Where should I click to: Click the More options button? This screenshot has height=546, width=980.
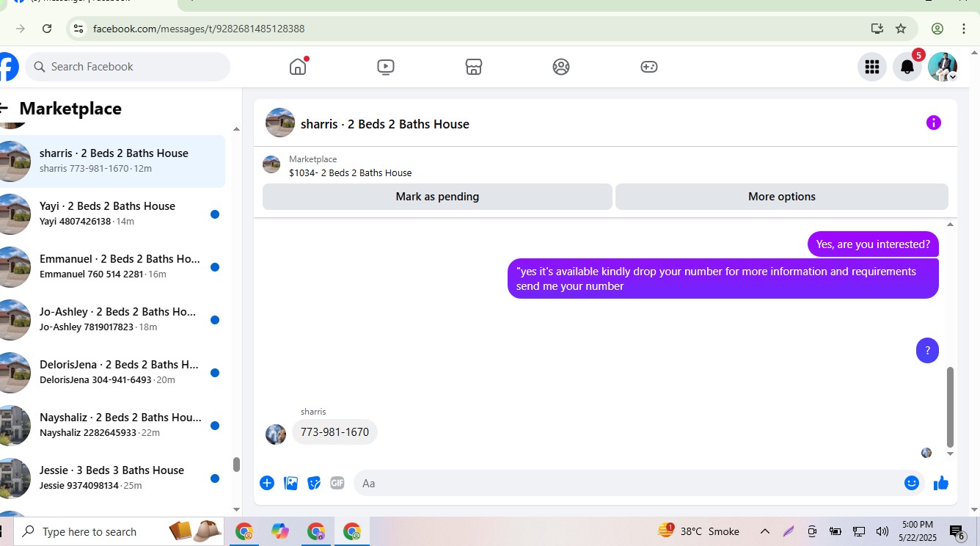pyautogui.click(x=782, y=197)
